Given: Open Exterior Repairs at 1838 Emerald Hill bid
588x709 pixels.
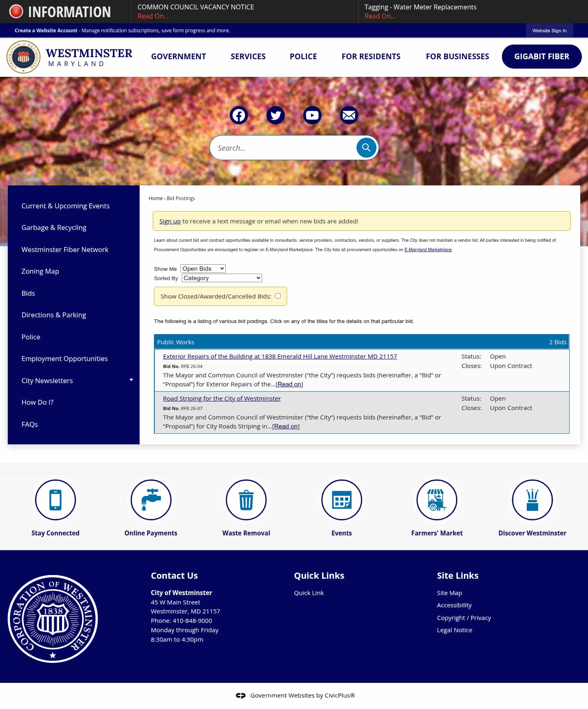Looking at the screenshot, I should (x=280, y=356).
